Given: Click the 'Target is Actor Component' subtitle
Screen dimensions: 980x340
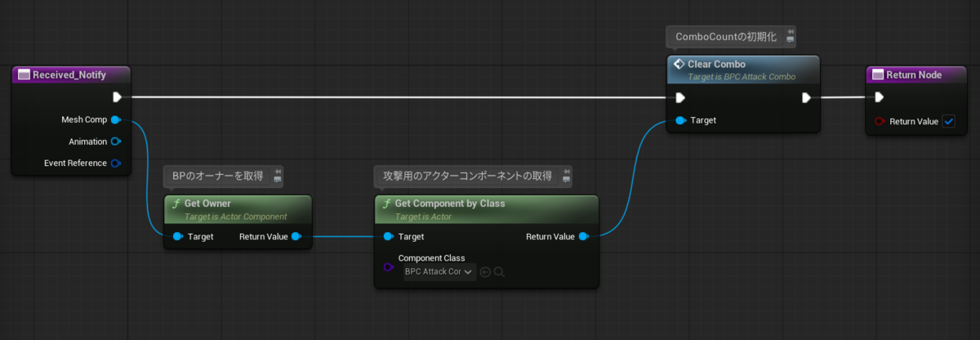Looking at the screenshot, I should coord(236,217).
